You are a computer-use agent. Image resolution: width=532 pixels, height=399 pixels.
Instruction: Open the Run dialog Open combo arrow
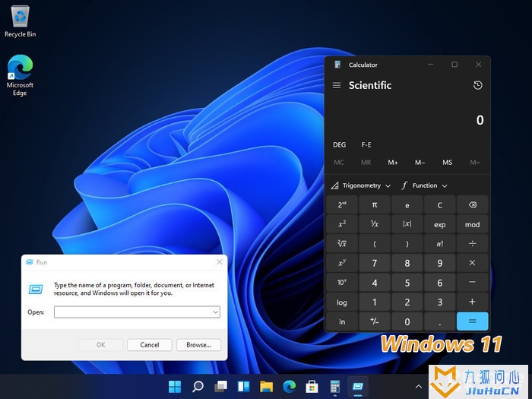(215, 312)
